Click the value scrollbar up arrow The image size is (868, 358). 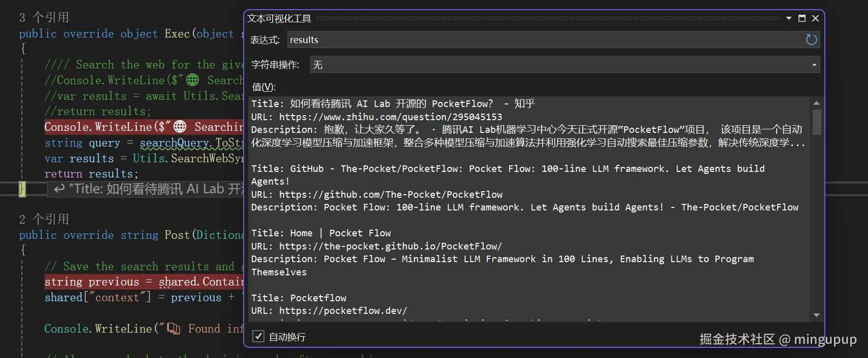point(816,103)
